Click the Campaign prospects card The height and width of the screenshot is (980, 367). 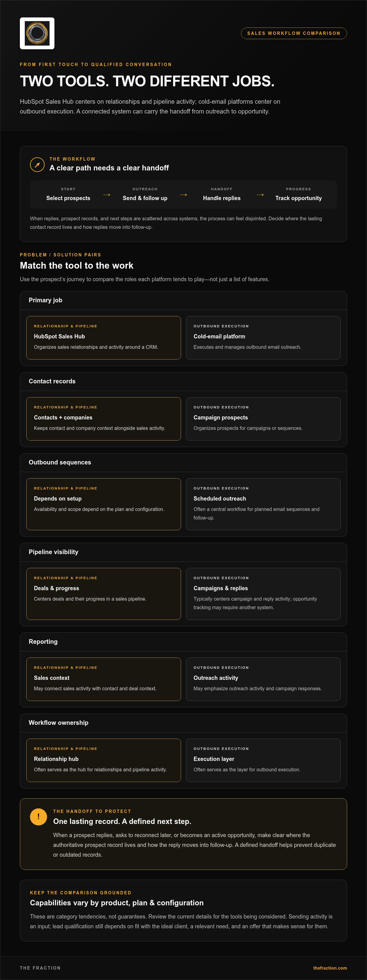coord(263,419)
